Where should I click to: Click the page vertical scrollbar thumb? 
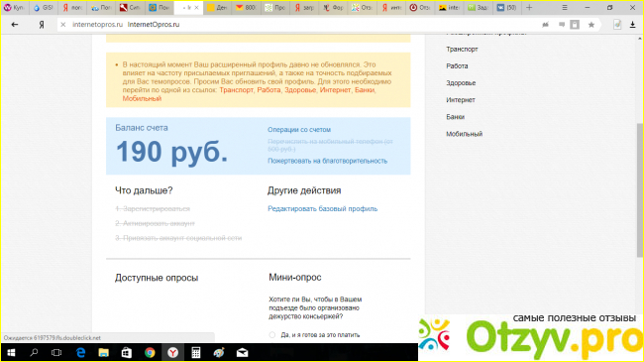[640, 190]
